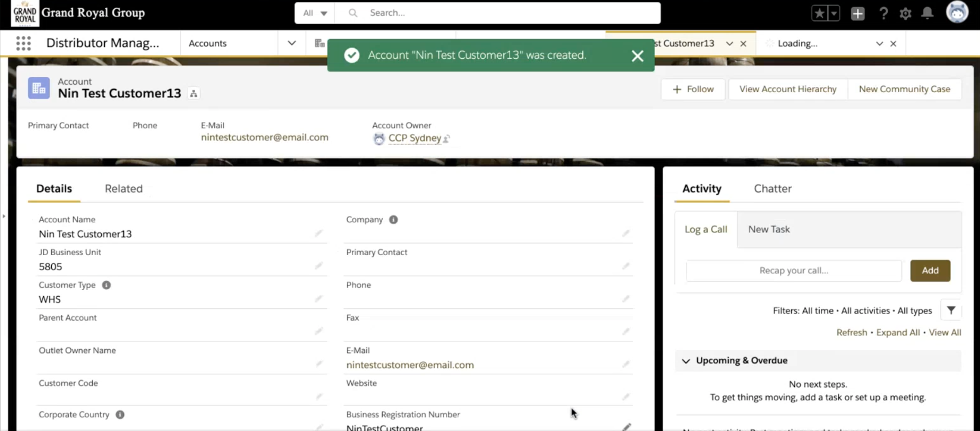Click the View All link
The height and width of the screenshot is (431, 980).
(945, 333)
